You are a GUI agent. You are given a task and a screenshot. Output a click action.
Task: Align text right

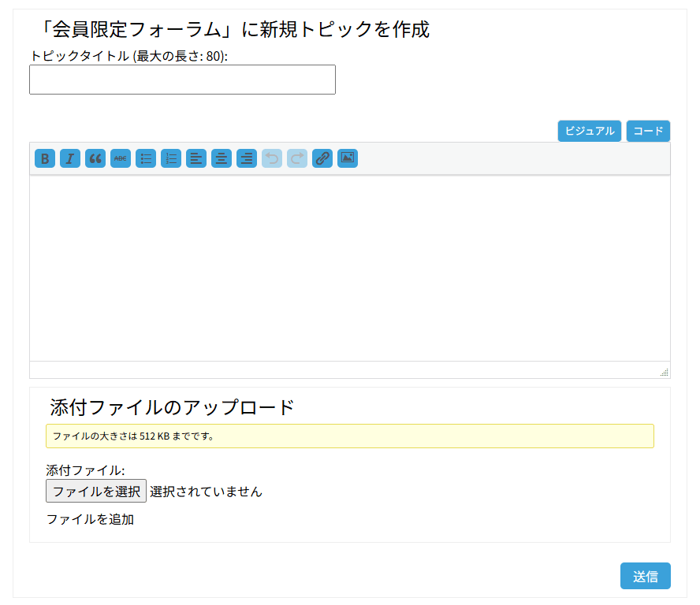(x=247, y=158)
